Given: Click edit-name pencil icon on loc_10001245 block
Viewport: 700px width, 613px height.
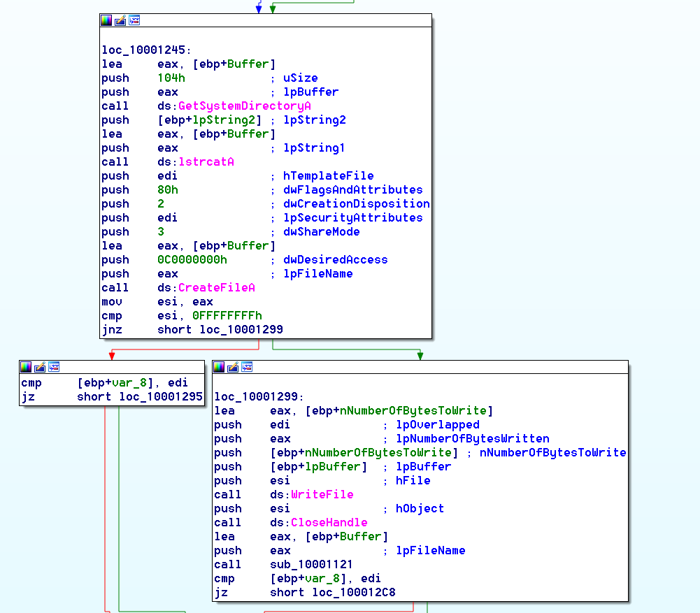Looking at the screenshot, I should [120, 20].
